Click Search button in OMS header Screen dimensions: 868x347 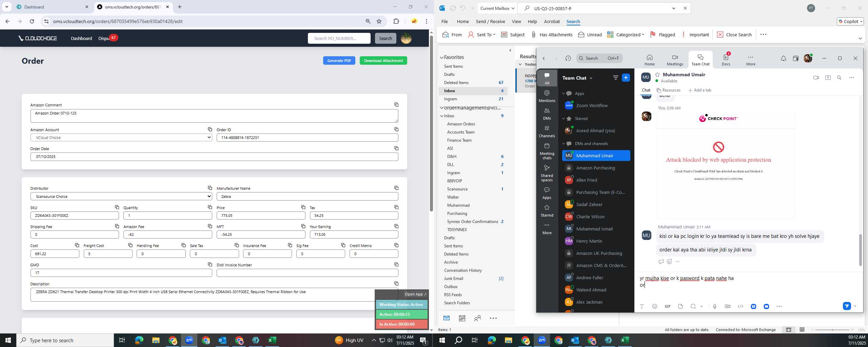386,38
